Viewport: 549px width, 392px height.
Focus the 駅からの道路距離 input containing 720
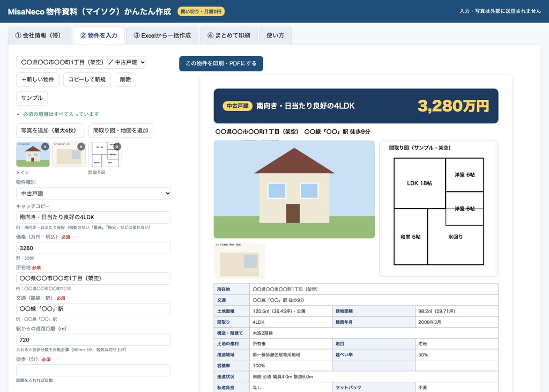[x=93, y=340]
